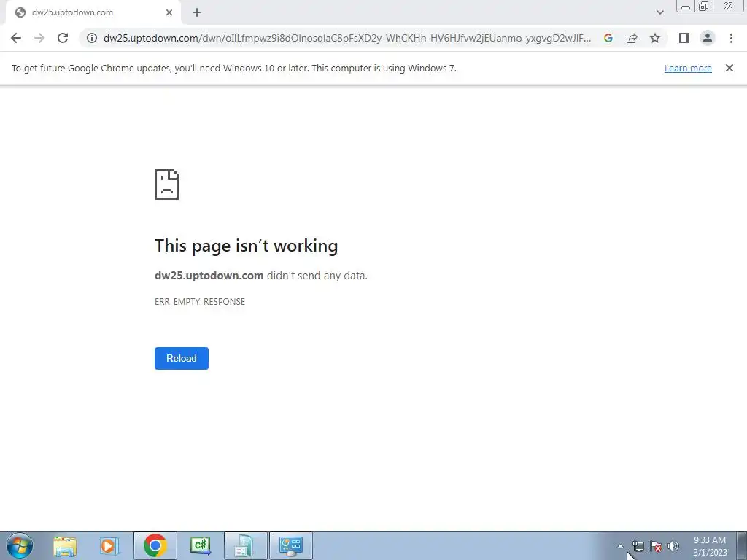
Task: Click the ERR_EMPTY_RESPONSE error code text
Action: [200, 302]
